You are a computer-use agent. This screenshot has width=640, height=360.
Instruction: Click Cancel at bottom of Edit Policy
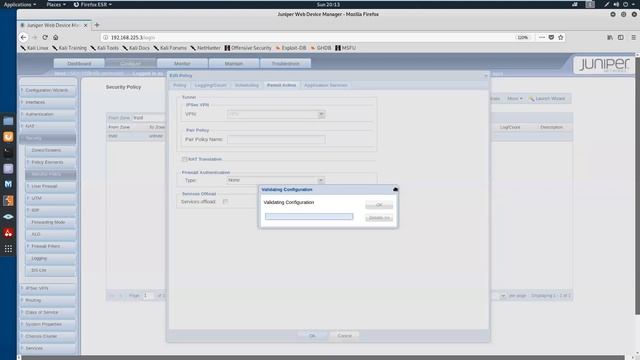(344, 336)
